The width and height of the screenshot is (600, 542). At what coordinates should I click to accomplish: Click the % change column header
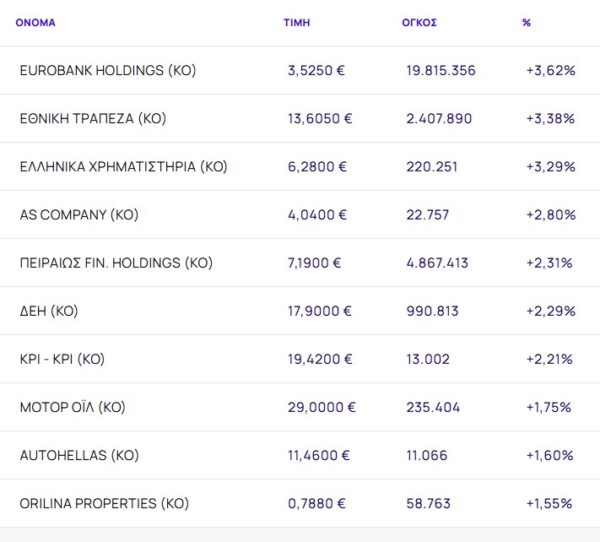pos(526,22)
